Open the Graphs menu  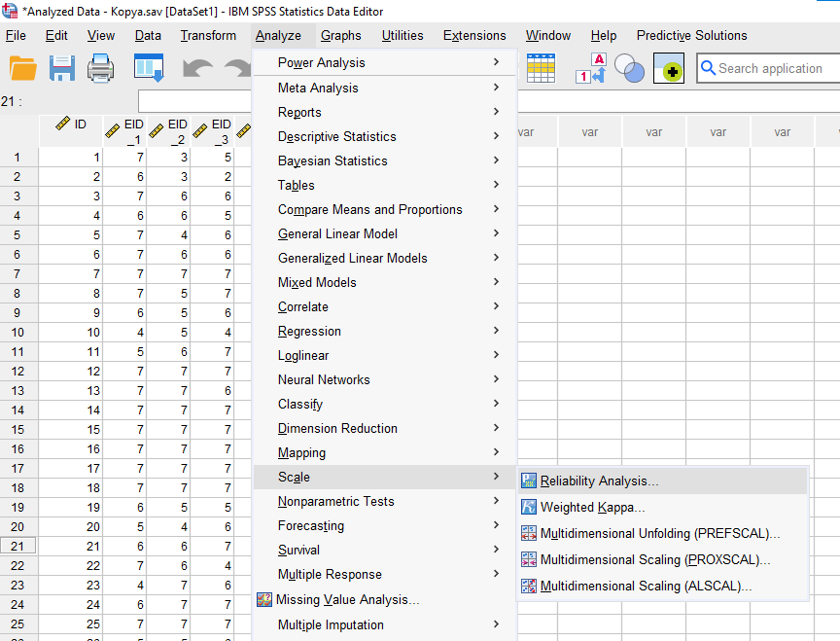[x=340, y=36]
